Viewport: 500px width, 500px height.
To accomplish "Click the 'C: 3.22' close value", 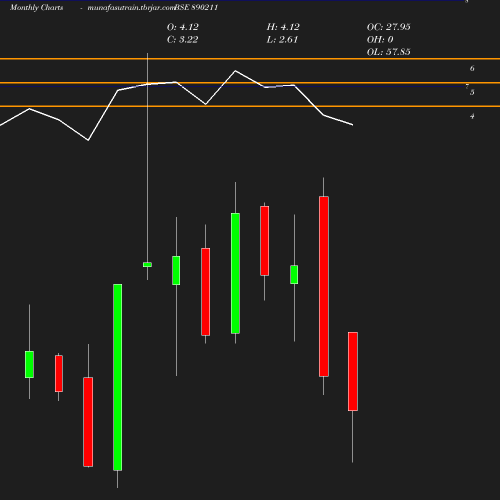I will [x=183, y=40].
